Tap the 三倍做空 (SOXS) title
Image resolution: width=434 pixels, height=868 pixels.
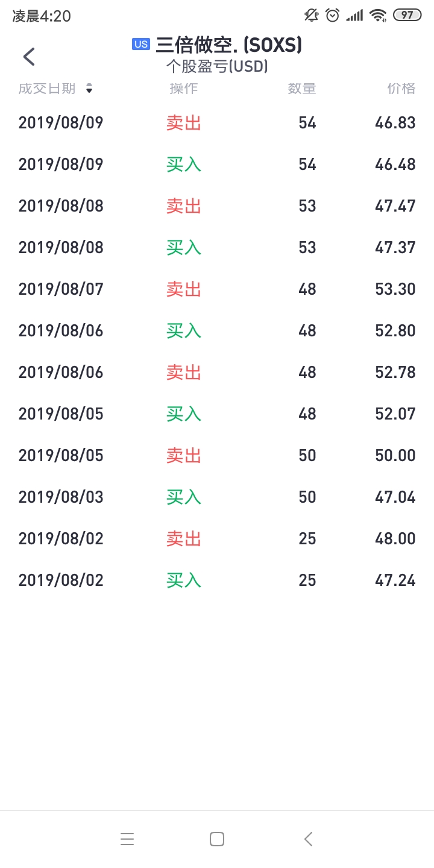coord(229,45)
